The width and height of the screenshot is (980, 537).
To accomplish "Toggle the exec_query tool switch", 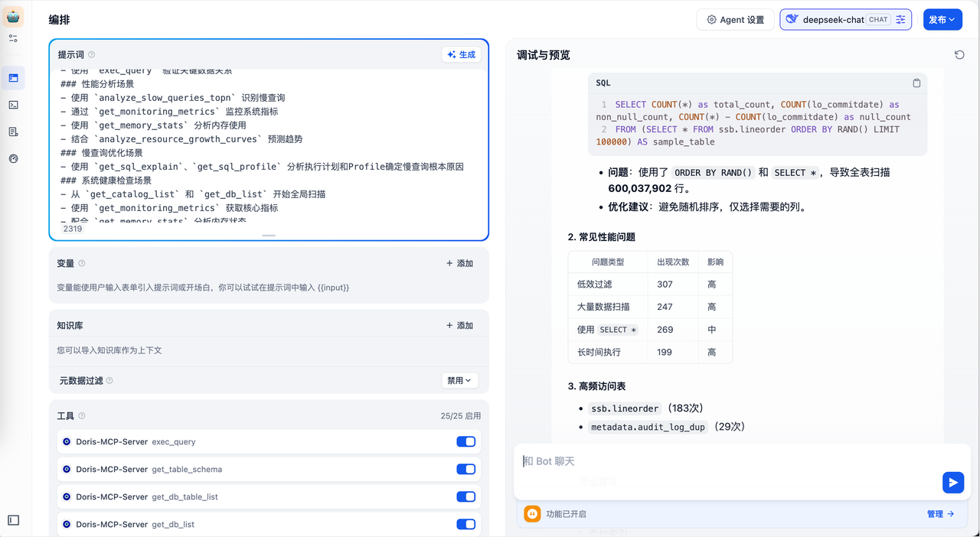I will [x=465, y=441].
